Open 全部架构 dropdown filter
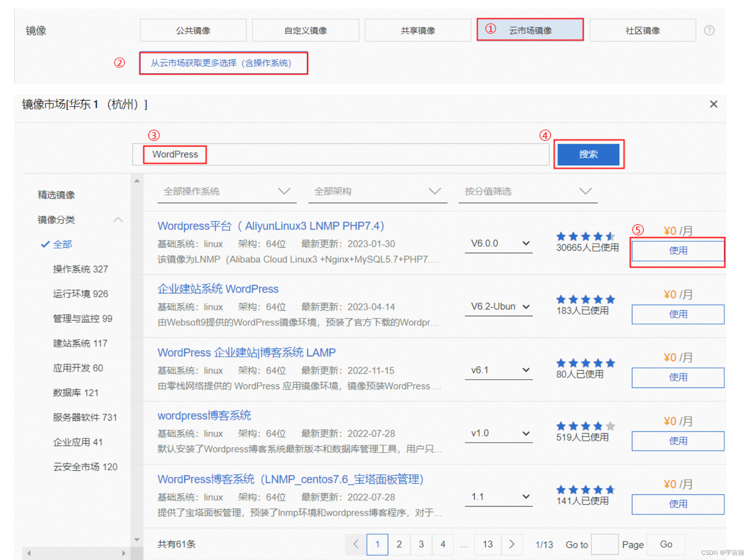The width and height of the screenshot is (751, 560). point(378,192)
